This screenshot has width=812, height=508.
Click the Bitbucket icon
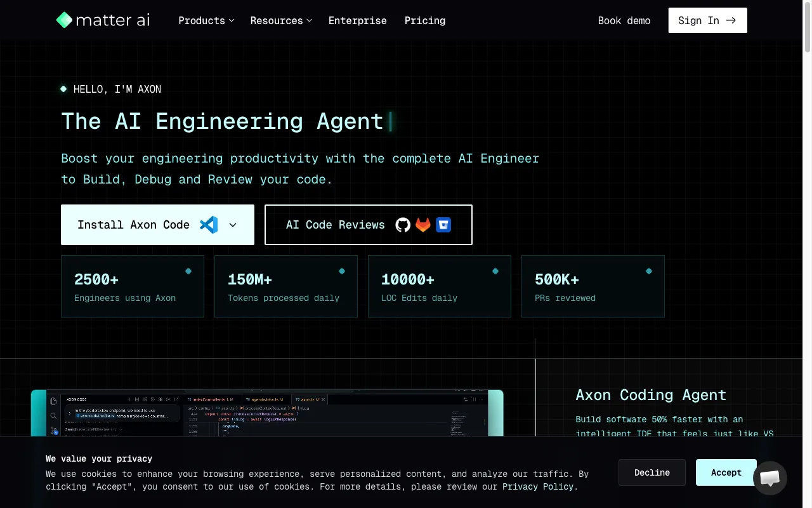[443, 225]
